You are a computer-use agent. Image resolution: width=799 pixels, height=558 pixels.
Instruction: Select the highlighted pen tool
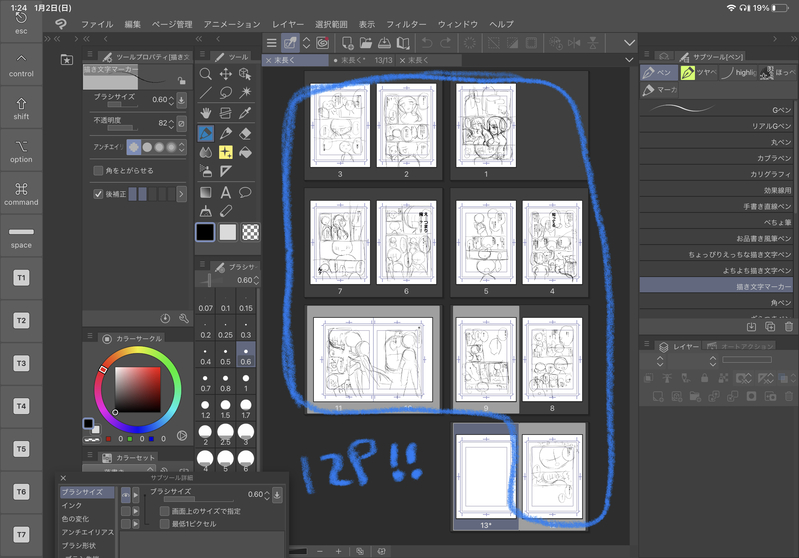pyautogui.click(x=205, y=134)
